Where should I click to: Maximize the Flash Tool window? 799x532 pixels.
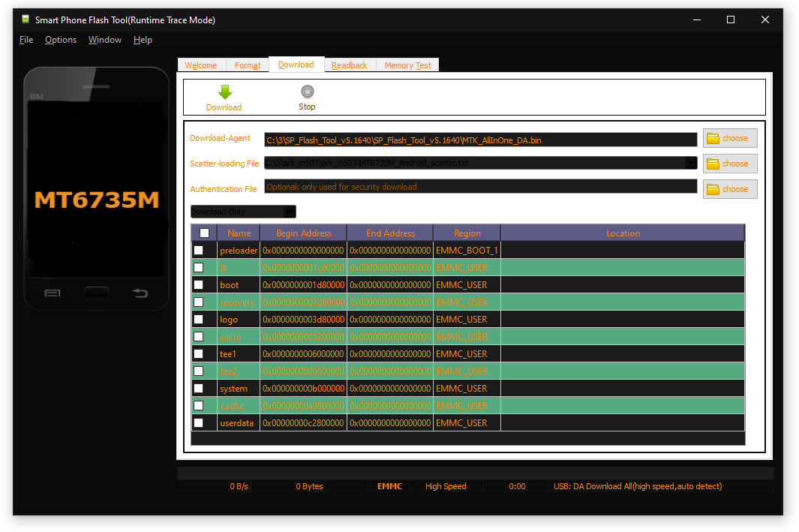[x=731, y=20]
